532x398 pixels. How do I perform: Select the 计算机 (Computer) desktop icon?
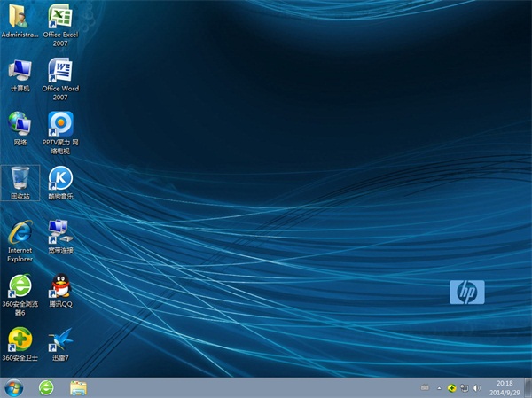[20, 71]
